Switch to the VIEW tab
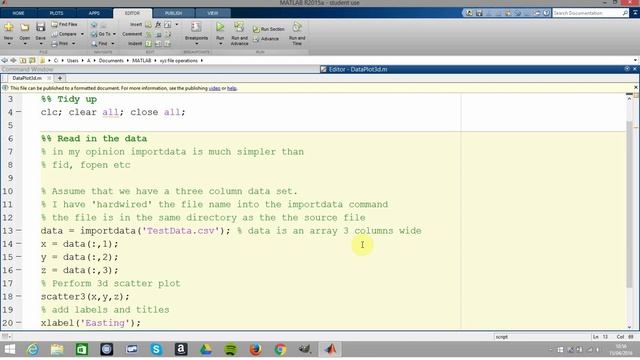640x360 pixels. click(213, 13)
